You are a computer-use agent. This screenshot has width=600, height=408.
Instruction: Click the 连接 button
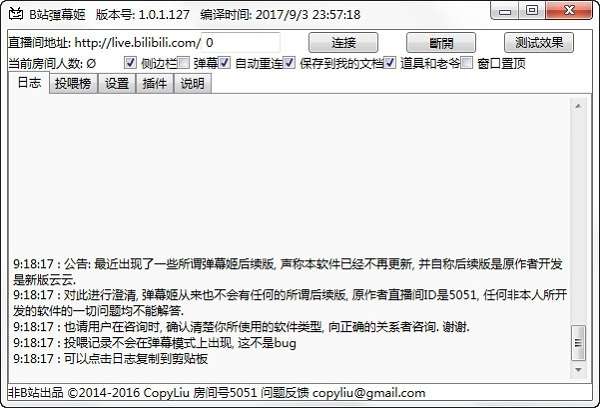[343, 42]
